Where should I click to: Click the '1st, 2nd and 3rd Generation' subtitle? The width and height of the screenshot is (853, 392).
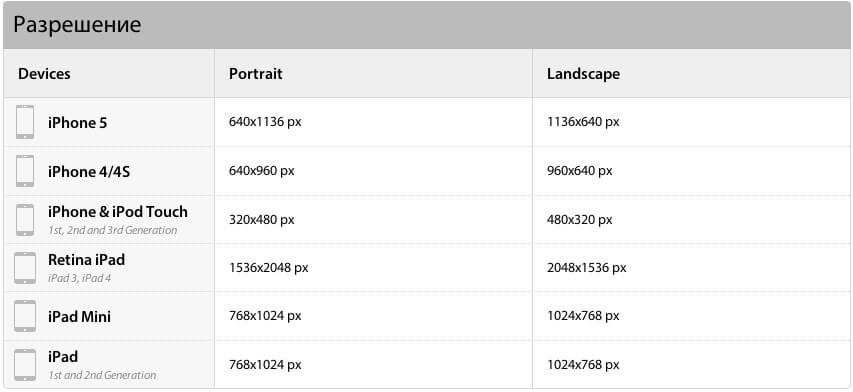(113, 230)
